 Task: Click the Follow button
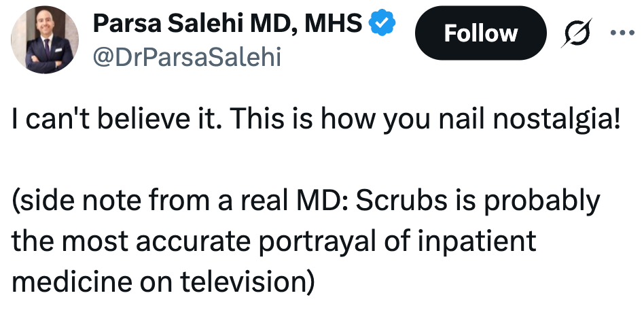click(x=480, y=33)
